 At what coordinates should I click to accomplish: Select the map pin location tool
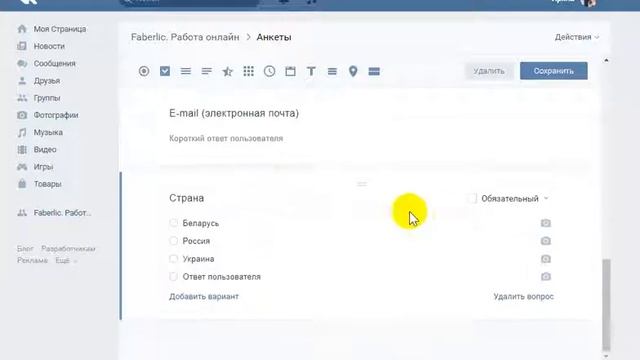click(x=353, y=71)
